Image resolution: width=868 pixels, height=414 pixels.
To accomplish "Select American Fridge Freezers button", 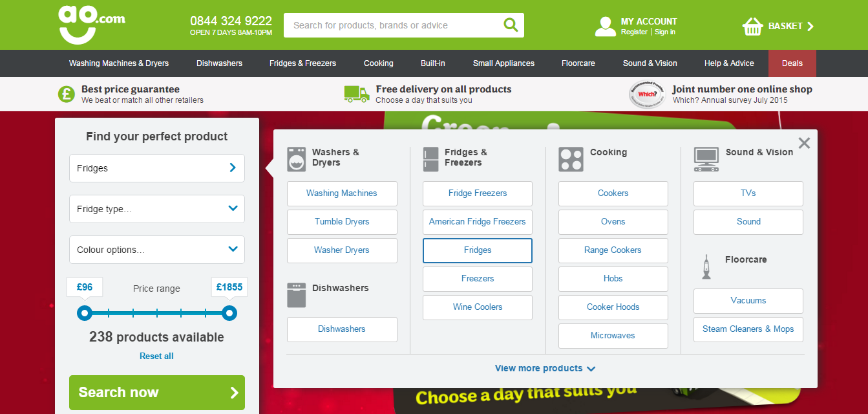I will pos(478,222).
